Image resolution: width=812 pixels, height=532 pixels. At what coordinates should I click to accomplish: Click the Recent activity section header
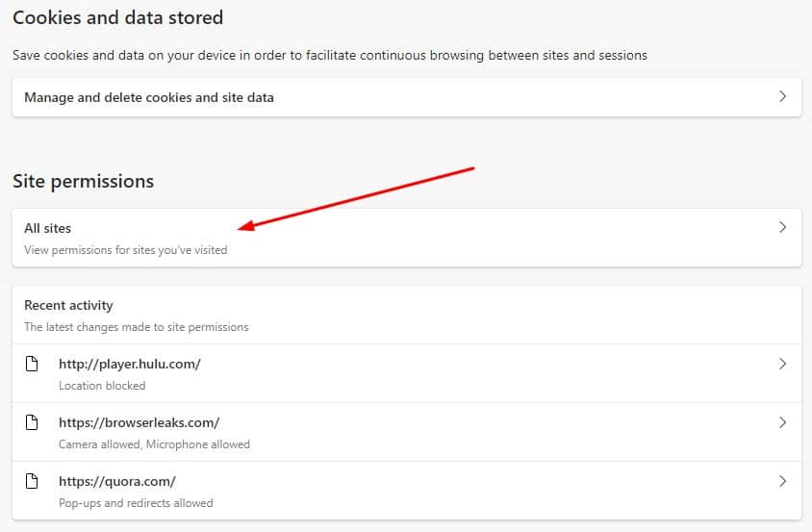click(x=68, y=305)
